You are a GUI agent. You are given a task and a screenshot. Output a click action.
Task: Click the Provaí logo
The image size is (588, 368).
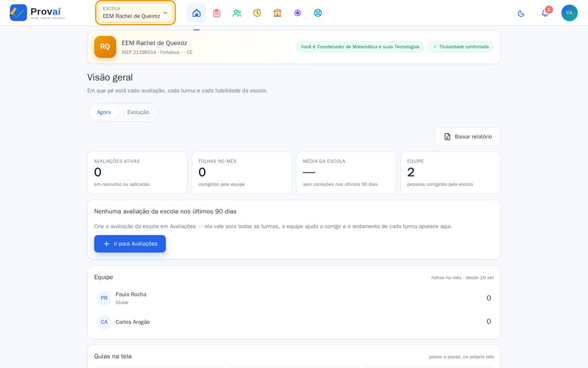click(x=38, y=13)
